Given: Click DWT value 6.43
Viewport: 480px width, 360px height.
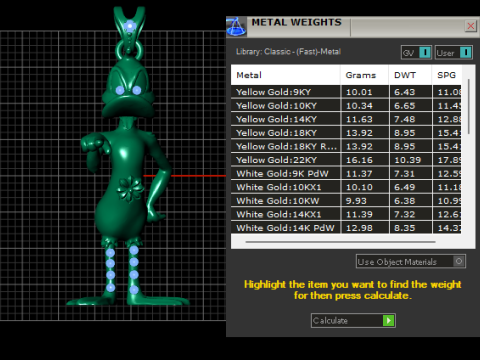Looking at the screenshot, I should tap(405, 92).
